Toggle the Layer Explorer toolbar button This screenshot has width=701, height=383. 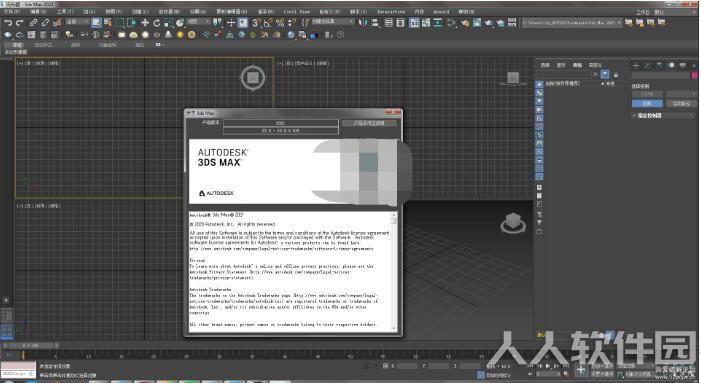[x=401, y=23]
